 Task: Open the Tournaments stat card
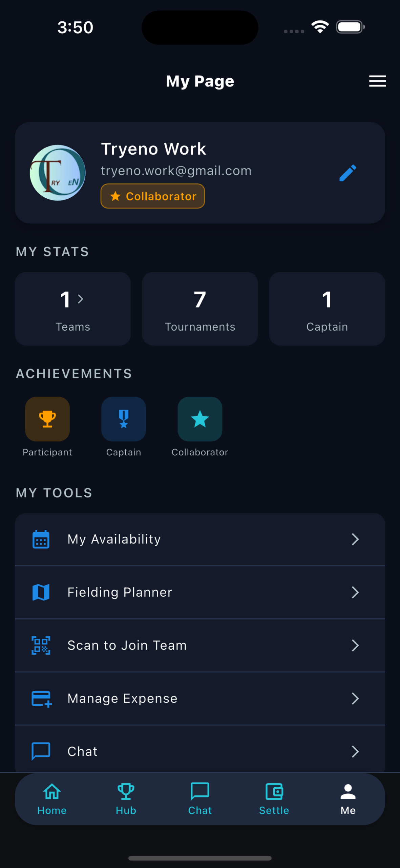coord(200,309)
